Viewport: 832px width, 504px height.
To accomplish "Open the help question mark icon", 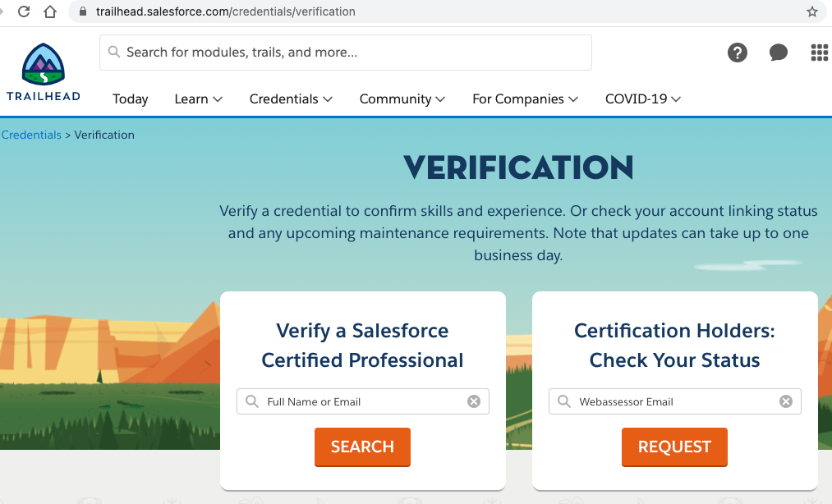I will pyautogui.click(x=737, y=53).
